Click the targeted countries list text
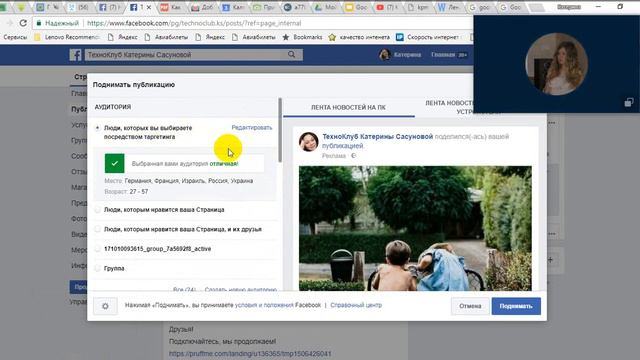This screenshot has width=640, height=360. 189,181
